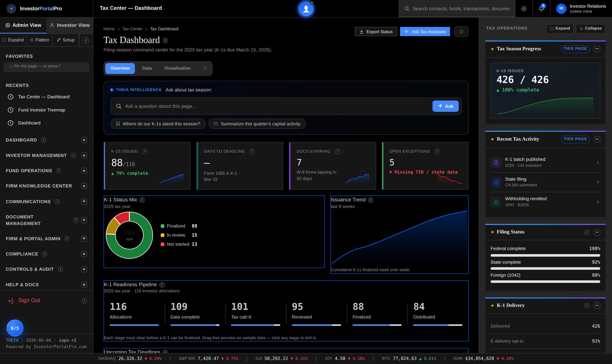This screenshot has width=612, height=364.
Task: Click Sign Out link
Action: (29, 300)
